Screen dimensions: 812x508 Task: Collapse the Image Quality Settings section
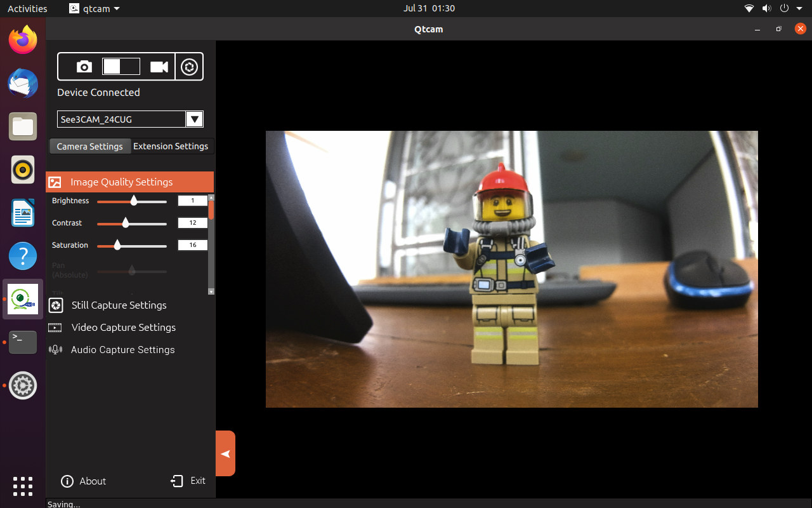coord(130,182)
